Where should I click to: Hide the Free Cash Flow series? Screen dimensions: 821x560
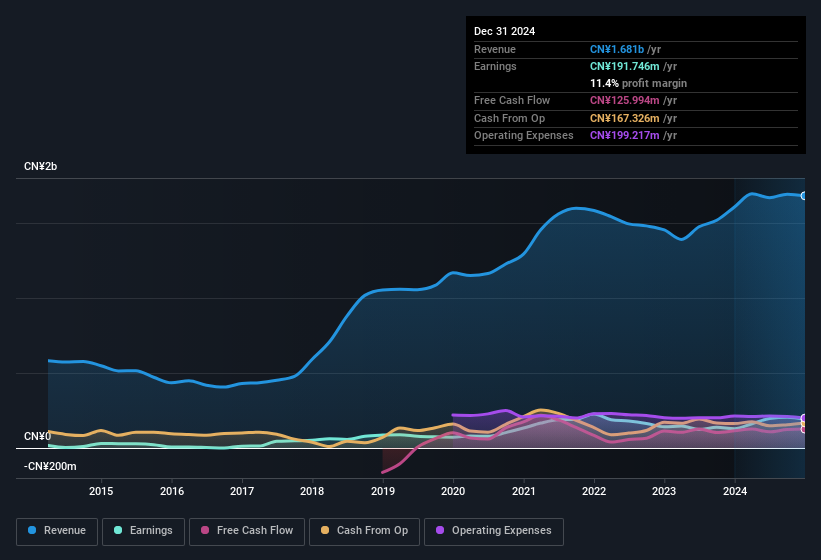[x=247, y=531]
